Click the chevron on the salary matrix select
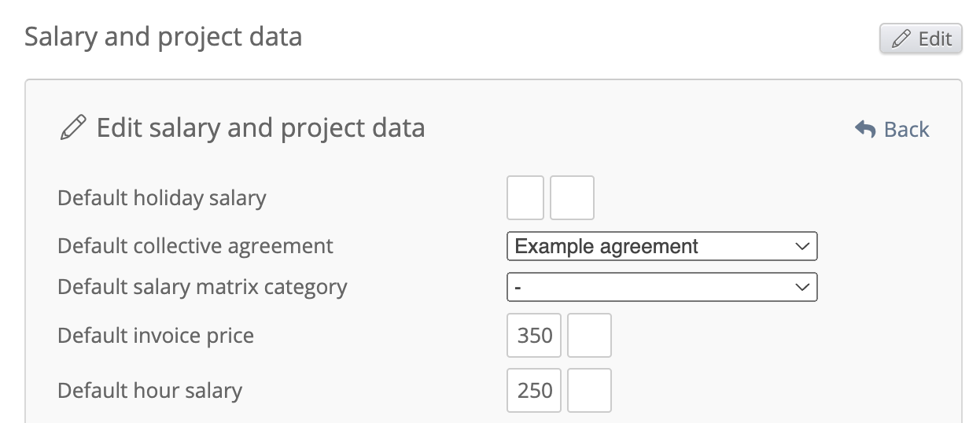This screenshot has height=423, width=980. [802, 287]
